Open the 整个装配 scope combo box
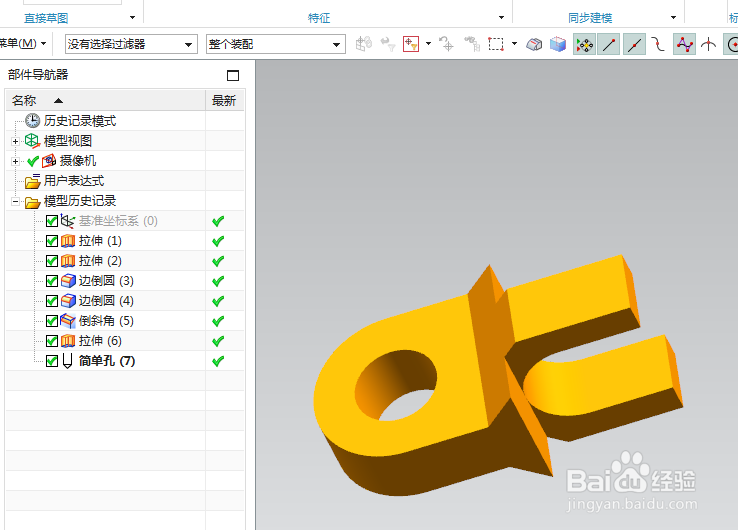Image resolution: width=738 pixels, height=530 pixels. tap(276, 44)
